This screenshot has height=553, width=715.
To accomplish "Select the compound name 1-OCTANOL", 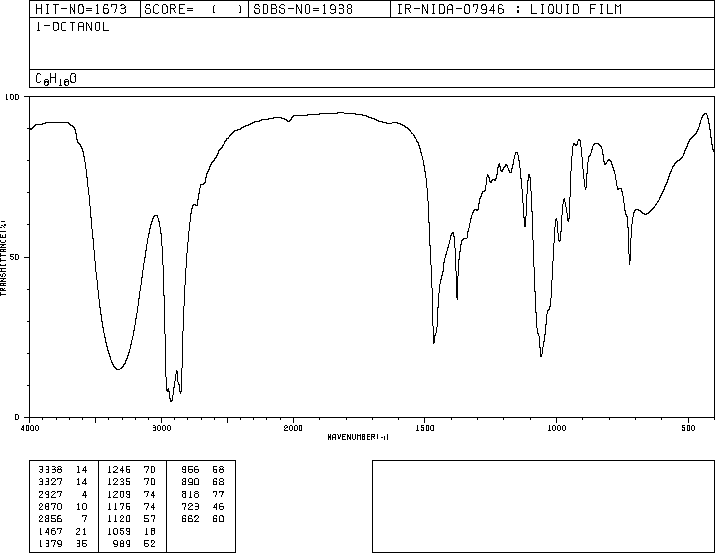I will click(x=73, y=27).
